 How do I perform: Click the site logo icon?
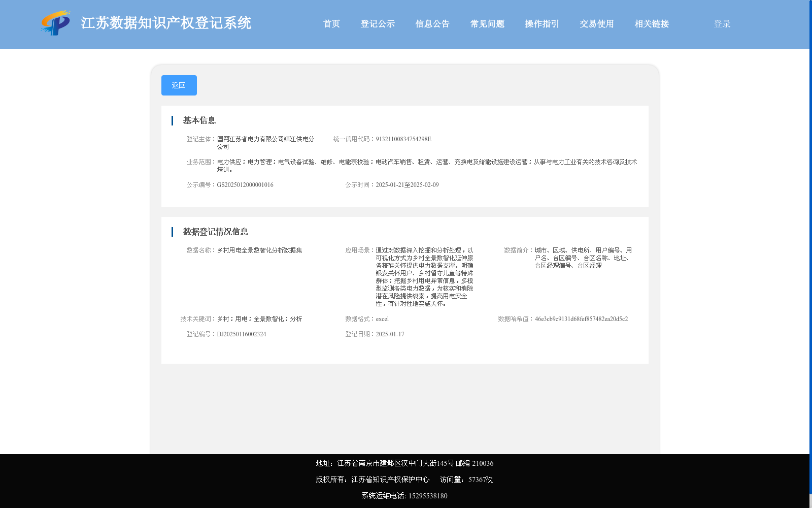tap(56, 23)
